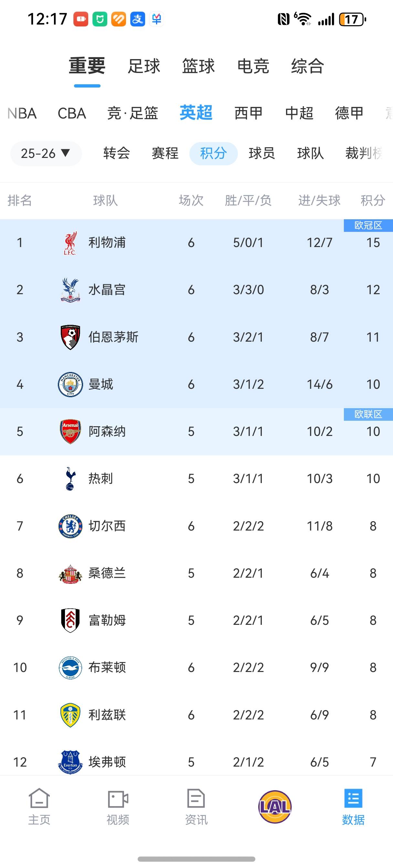Image resolution: width=393 pixels, height=868 pixels.
Task: Tap the Manchester City crest
Action: point(70,385)
